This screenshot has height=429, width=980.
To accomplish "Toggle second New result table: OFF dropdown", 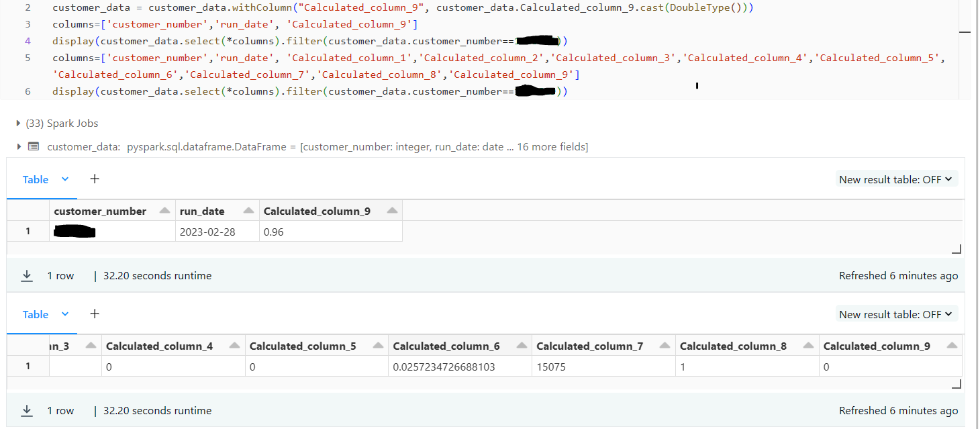I will point(896,314).
